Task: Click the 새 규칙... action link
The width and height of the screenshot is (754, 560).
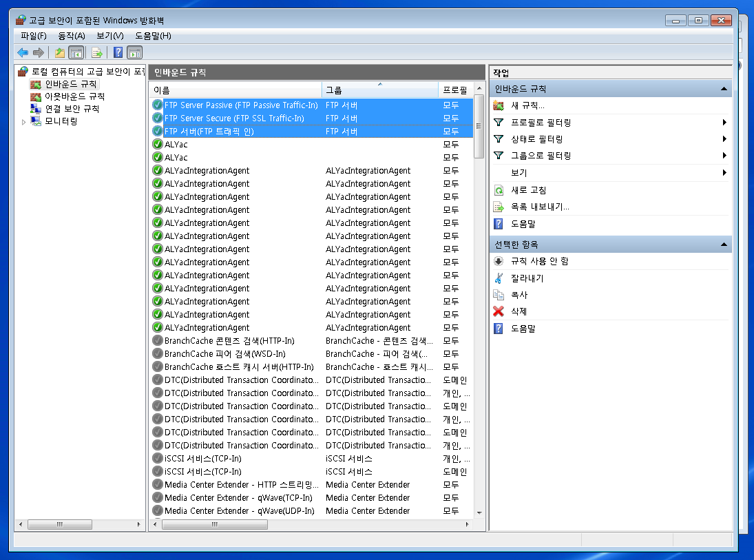Action: click(x=527, y=105)
